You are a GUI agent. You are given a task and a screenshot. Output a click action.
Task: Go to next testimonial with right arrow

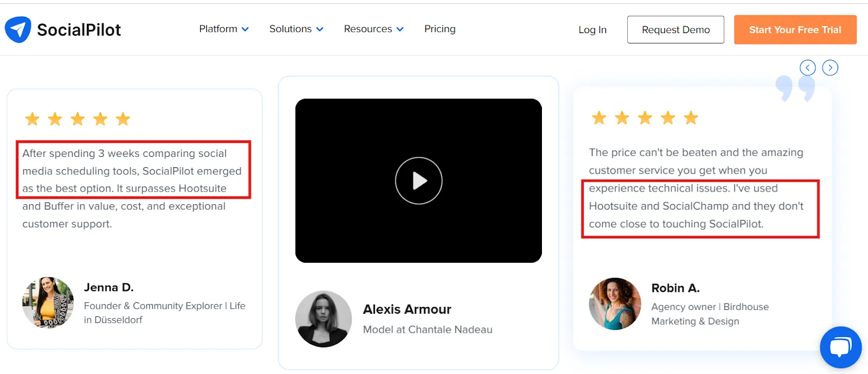(x=830, y=68)
